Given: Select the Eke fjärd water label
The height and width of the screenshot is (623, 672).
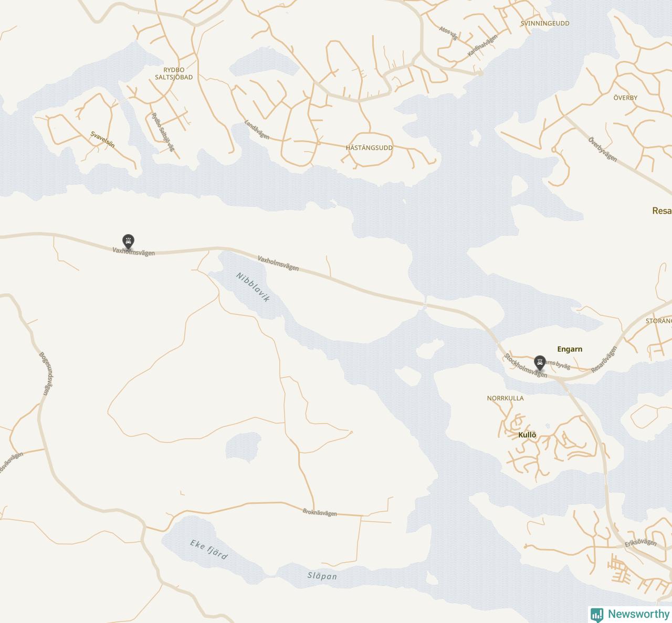Looking at the screenshot, I should point(209,550).
